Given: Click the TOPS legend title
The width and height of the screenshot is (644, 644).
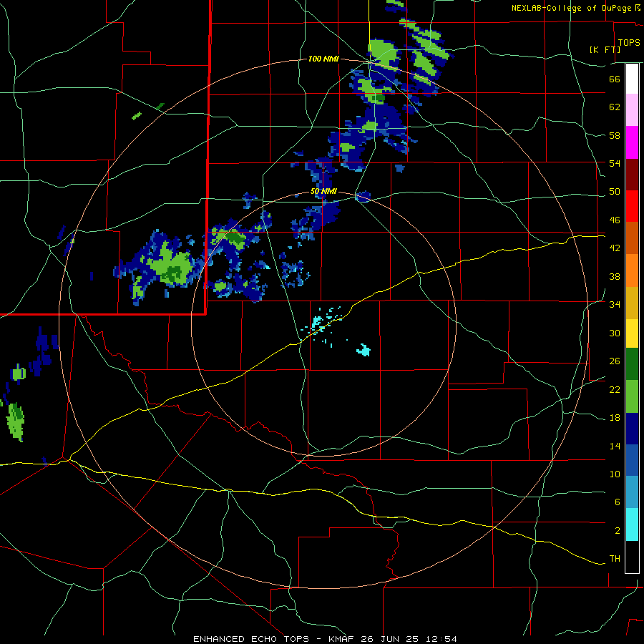Looking at the screenshot, I should (x=629, y=43).
